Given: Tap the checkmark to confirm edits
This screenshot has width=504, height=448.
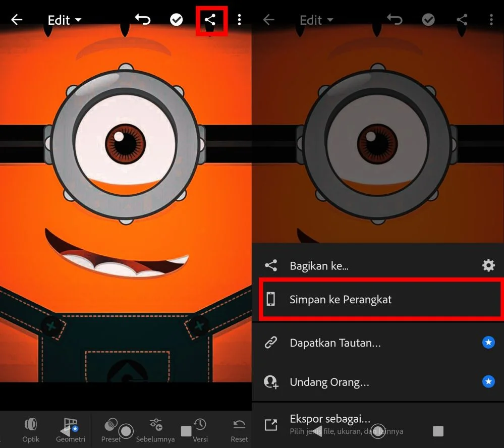Looking at the screenshot, I should (x=177, y=20).
